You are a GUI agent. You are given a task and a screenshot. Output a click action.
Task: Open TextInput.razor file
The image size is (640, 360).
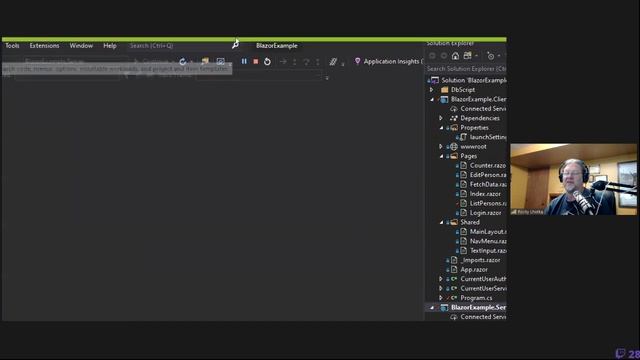[488, 251]
